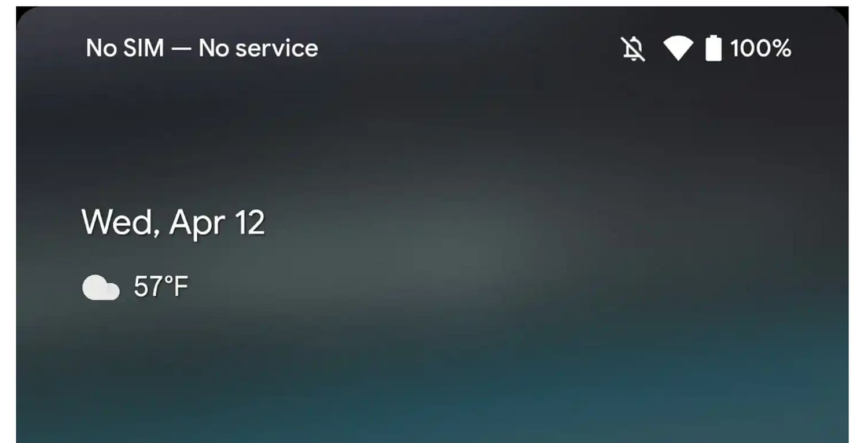This screenshot has width=868, height=443.
Task: Tap the slash across the silenced bell
Action: [x=632, y=49]
